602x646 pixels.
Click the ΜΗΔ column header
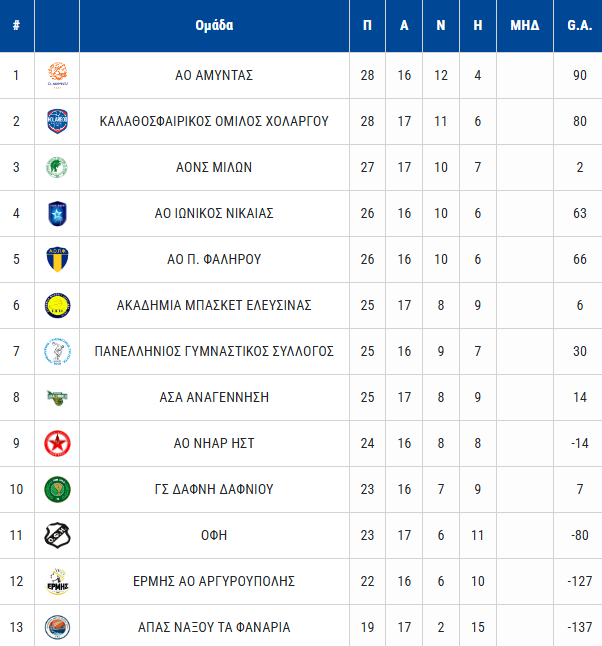coord(524,25)
